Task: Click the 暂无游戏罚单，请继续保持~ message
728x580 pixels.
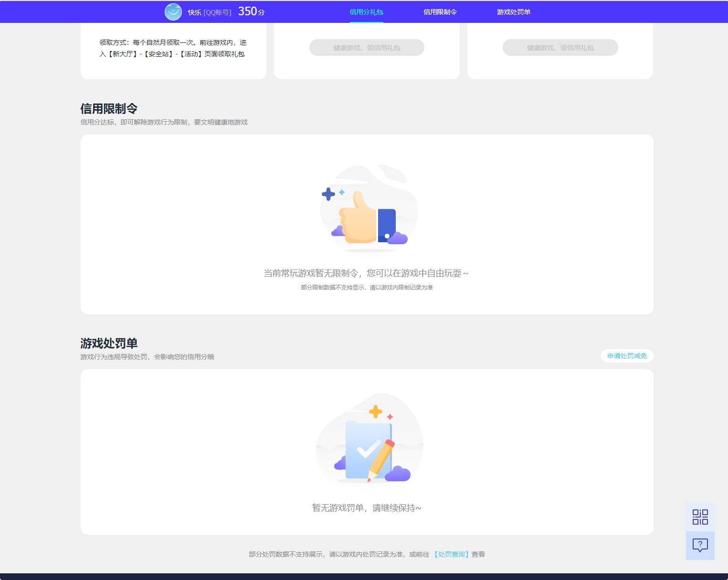Action: 367,508
